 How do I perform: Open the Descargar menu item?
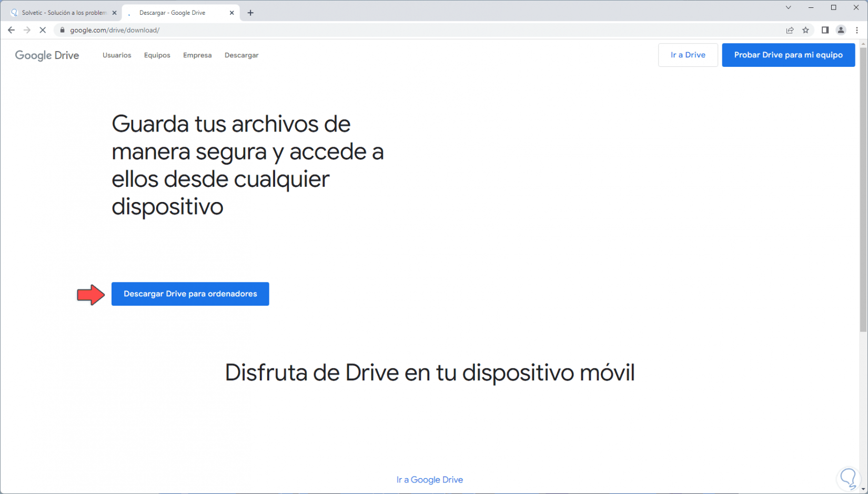(x=241, y=55)
